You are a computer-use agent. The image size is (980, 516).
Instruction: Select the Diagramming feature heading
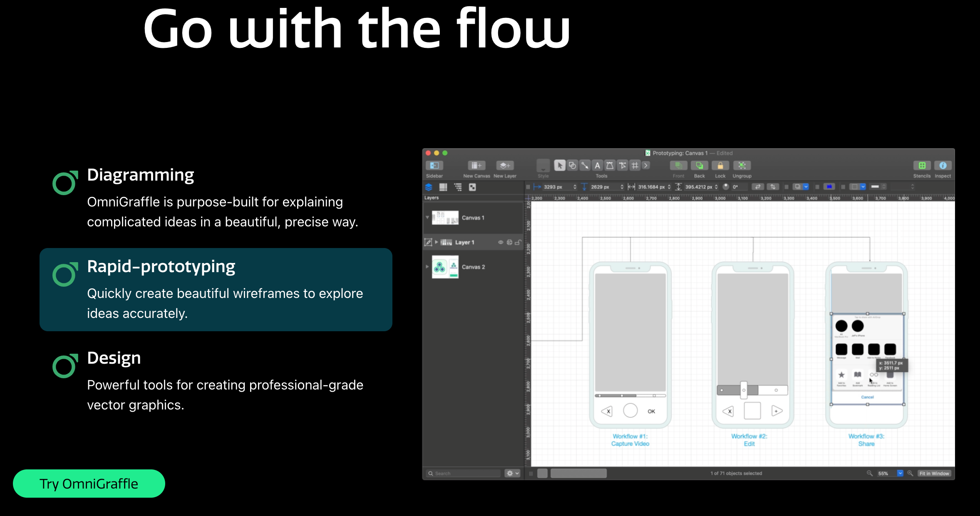point(141,175)
